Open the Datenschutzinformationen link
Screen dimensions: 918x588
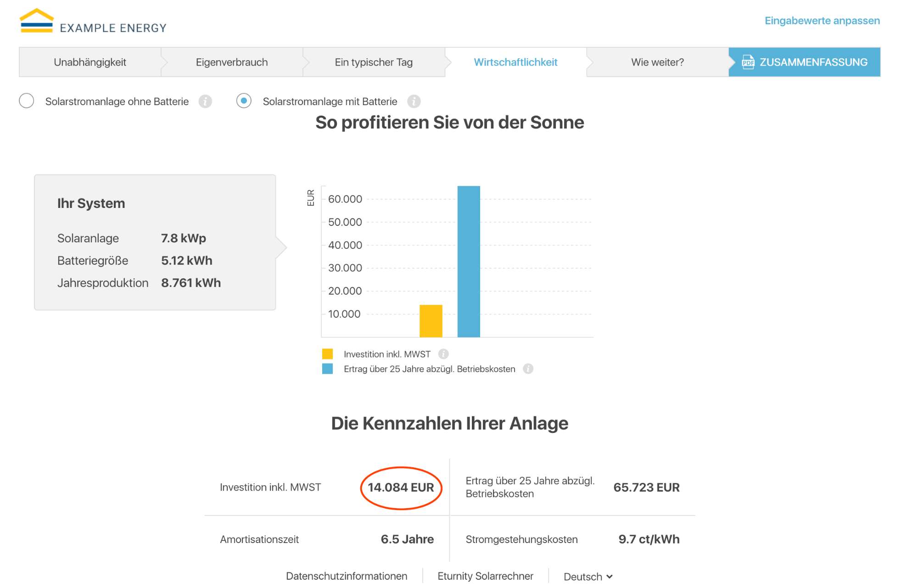pos(347,576)
